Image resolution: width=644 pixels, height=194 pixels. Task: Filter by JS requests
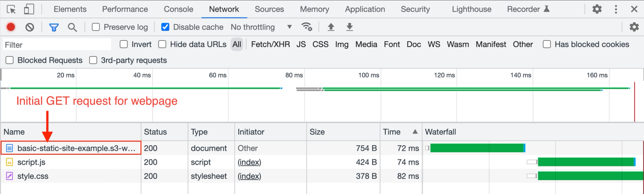click(x=301, y=44)
